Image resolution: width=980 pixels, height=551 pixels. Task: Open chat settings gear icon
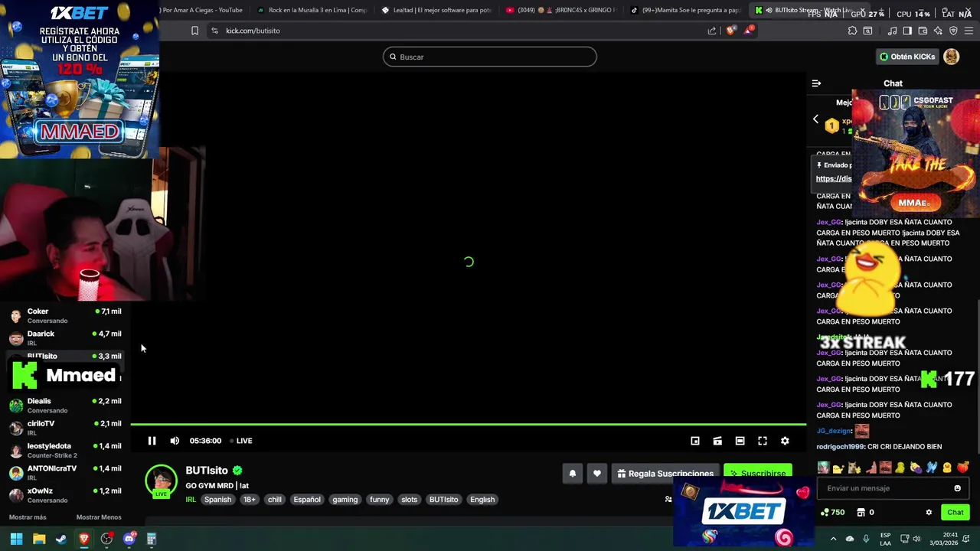coord(929,513)
